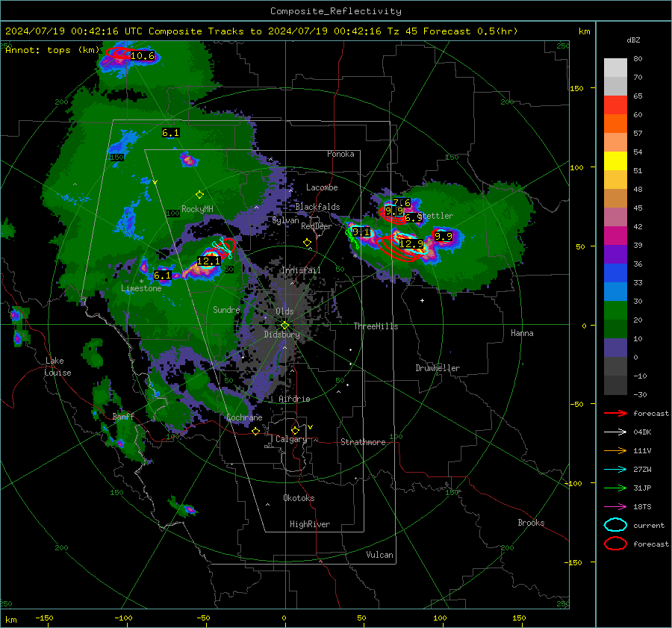672x628 pixels.
Task: Click the ThreeHills town label
Action: click(376, 326)
